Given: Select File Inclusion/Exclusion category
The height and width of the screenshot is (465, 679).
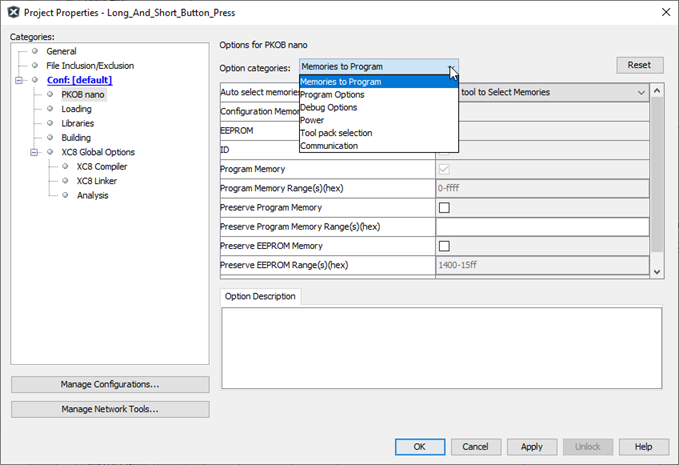Looking at the screenshot, I should (x=89, y=66).
